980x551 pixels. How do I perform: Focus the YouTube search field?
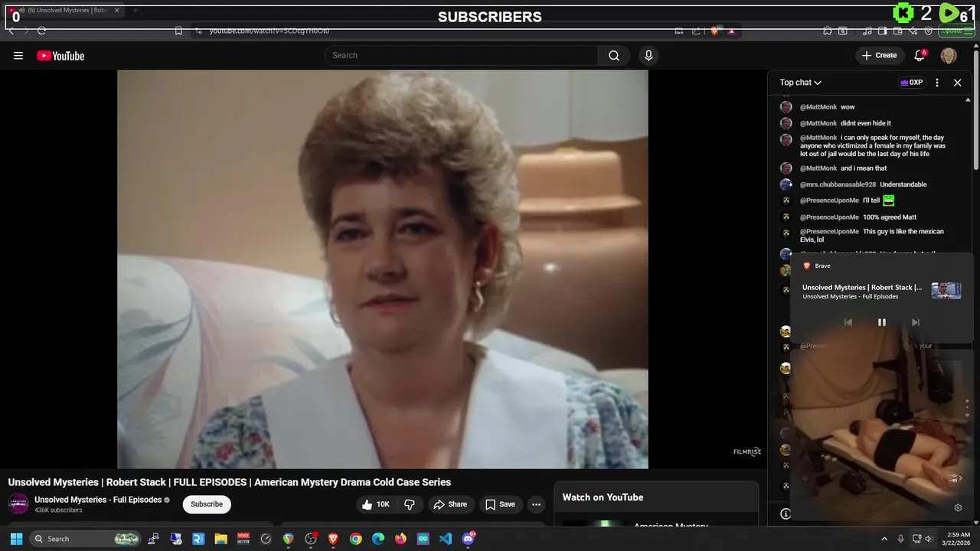pyautogui.click(x=461, y=56)
